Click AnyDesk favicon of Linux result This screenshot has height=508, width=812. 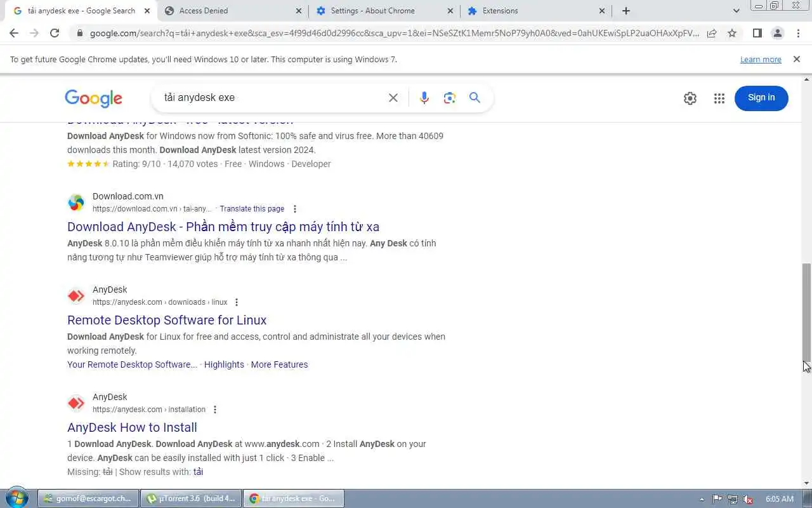click(76, 296)
